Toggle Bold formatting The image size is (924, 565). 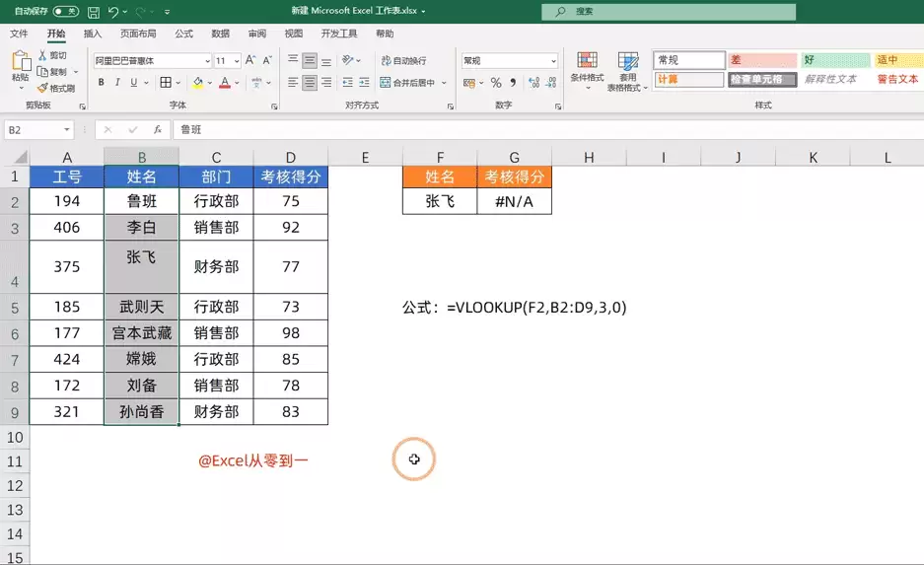(x=101, y=83)
